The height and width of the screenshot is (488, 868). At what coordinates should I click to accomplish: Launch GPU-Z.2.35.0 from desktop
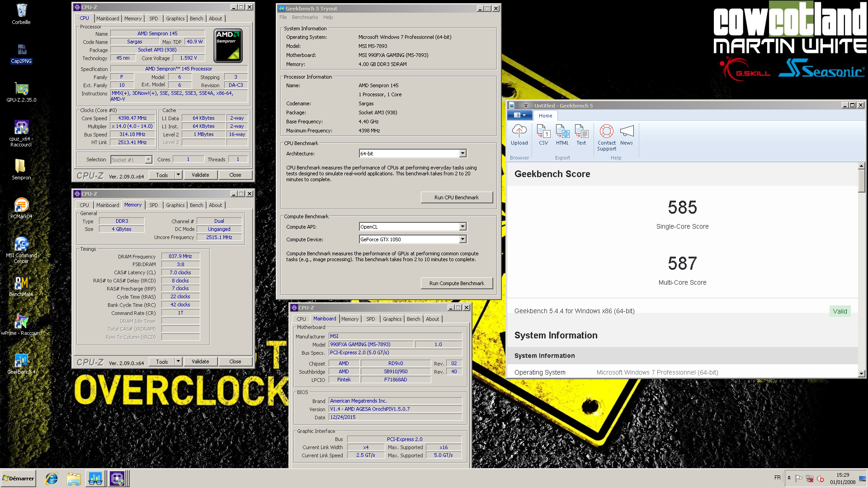(x=21, y=92)
